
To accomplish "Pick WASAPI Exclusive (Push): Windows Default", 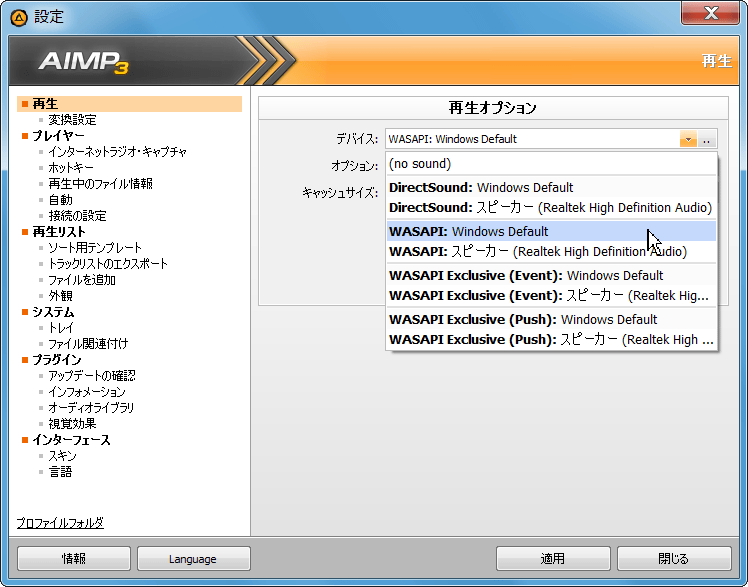I will 551,319.
